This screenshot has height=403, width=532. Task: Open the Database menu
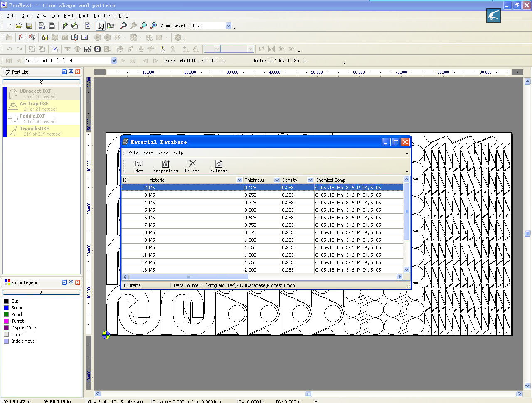click(x=103, y=15)
